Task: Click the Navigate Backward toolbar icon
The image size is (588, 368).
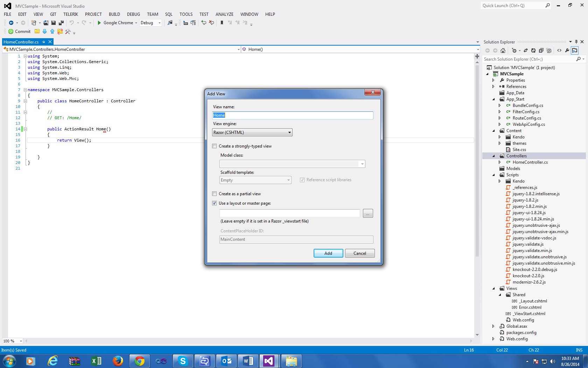Action: point(11,23)
